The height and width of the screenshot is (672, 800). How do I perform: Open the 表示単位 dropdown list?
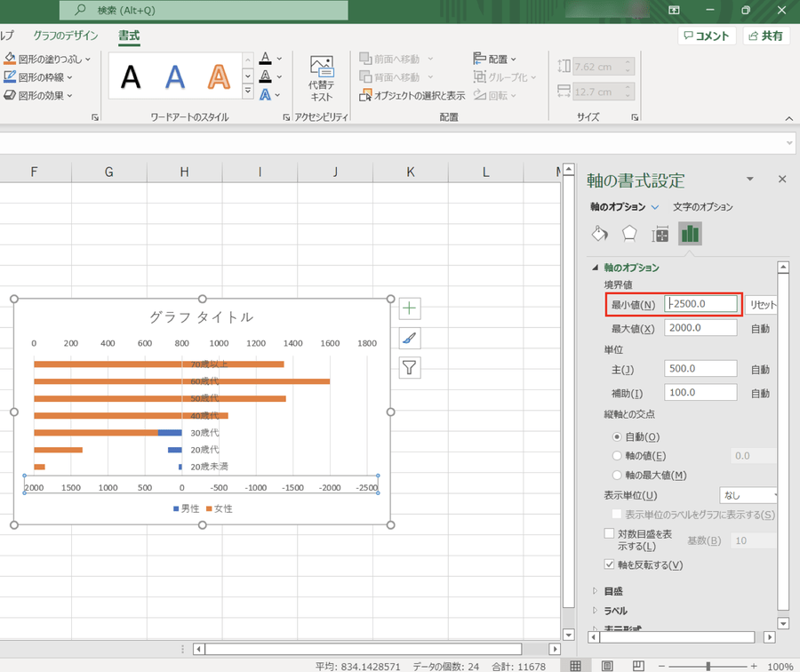pos(748,495)
